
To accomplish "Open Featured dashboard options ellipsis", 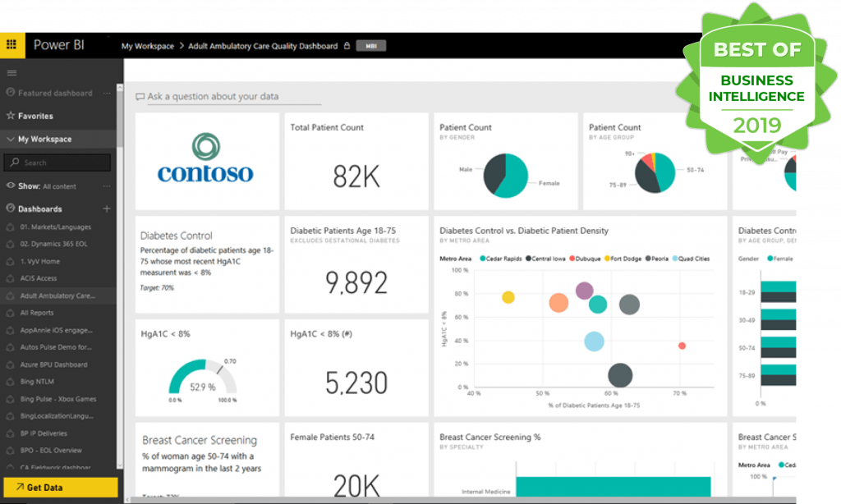I will coord(107,93).
